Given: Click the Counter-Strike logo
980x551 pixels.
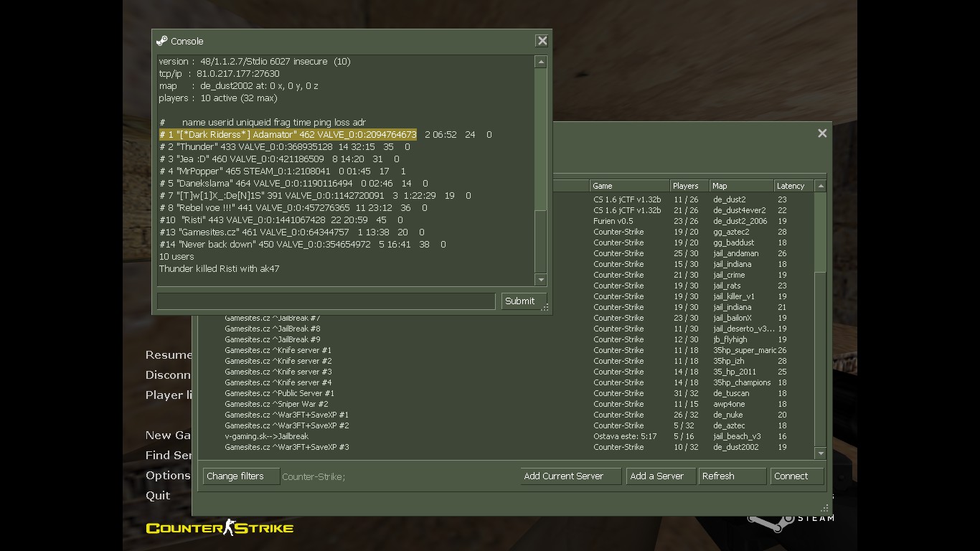Looking at the screenshot, I should 220,528.
